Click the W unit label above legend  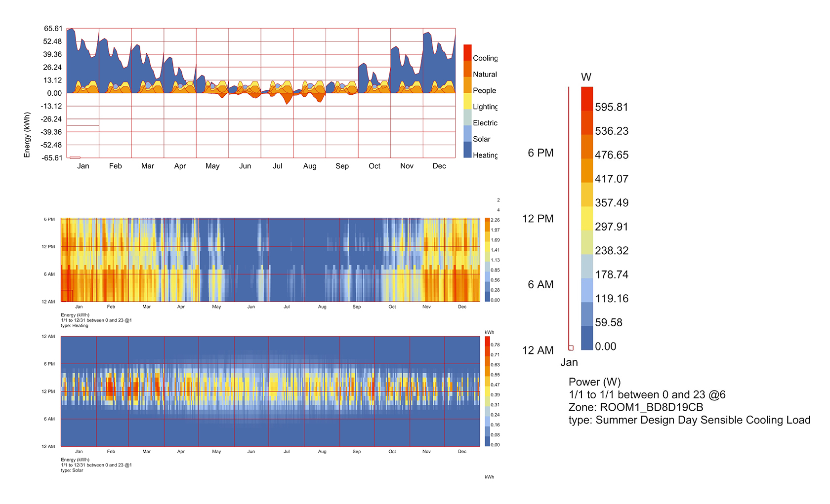tap(586, 77)
